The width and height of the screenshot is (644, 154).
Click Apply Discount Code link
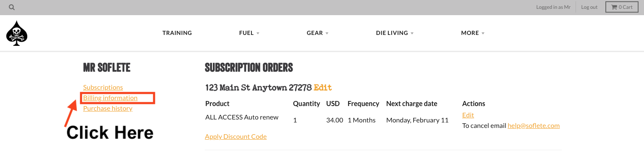tap(236, 136)
